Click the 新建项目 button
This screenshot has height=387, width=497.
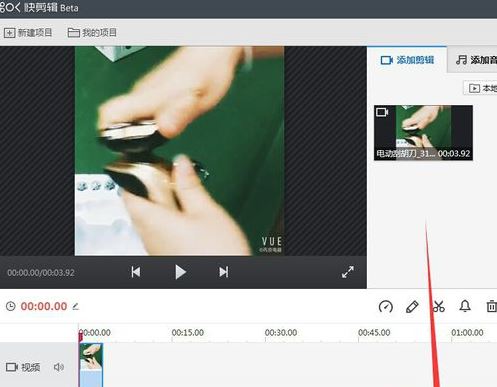click(x=28, y=33)
